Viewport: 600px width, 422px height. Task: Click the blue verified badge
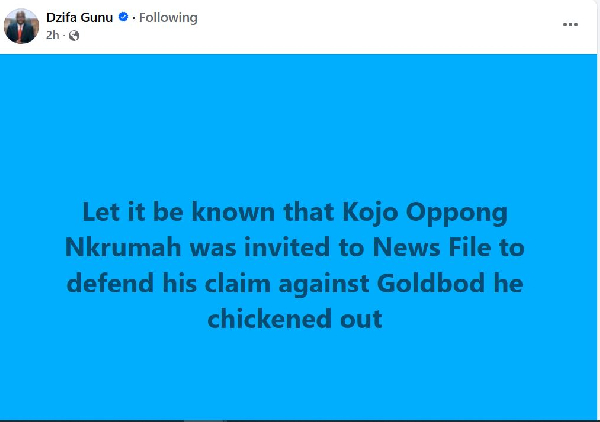click(124, 18)
